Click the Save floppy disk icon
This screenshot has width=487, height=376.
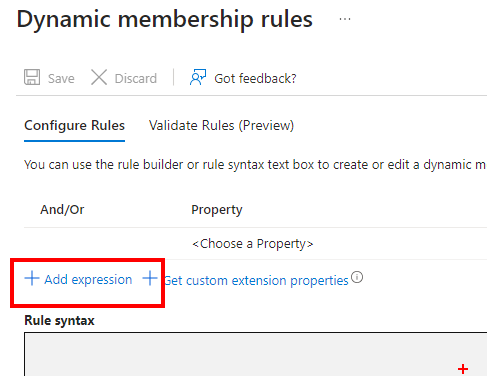tap(32, 77)
